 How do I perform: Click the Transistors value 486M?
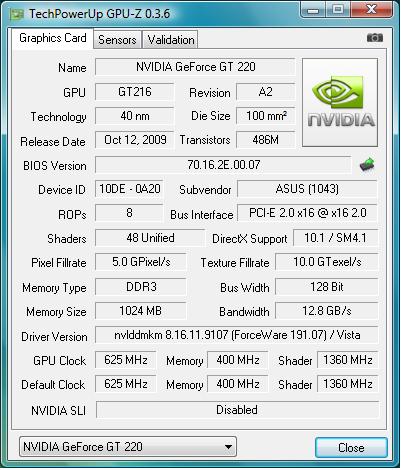tap(266, 140)
